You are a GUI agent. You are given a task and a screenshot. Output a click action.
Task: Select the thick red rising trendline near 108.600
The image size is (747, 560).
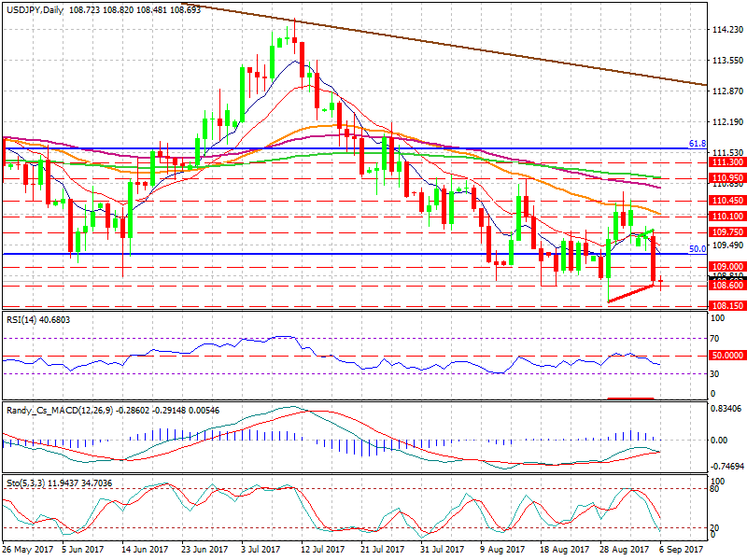[631, 293]
